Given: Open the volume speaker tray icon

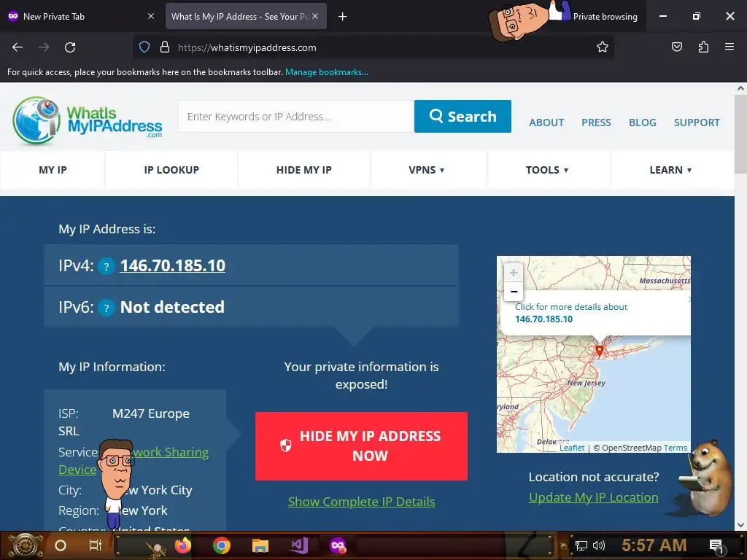Looking at the screenshot, I should pyautogui.click(x=599, y=545).
